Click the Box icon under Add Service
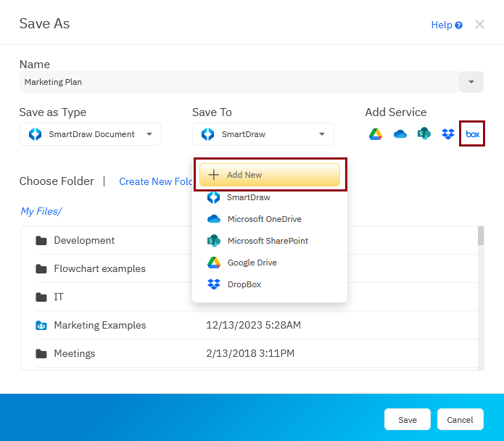 tap(472, 134)
